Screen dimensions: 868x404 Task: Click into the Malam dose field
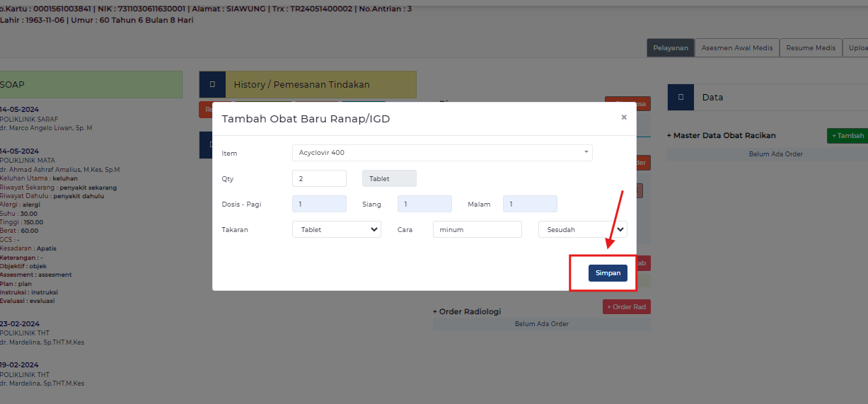(530, 204)
